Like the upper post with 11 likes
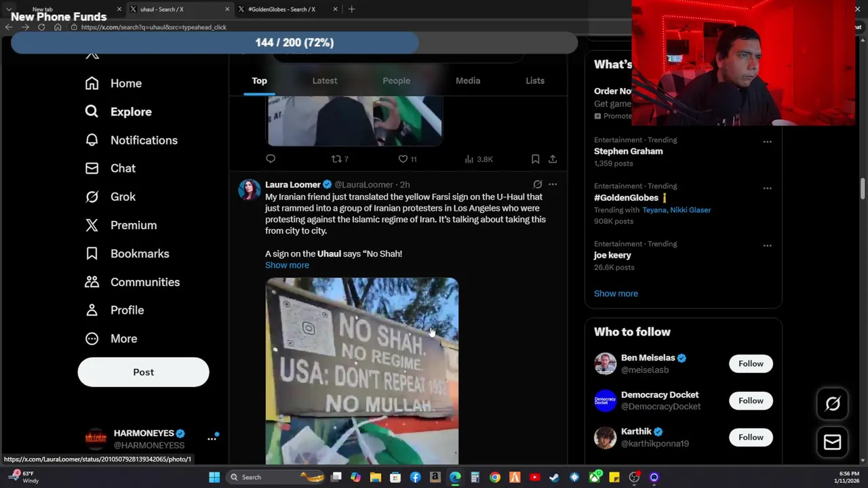Screen dimensions: 868x488 click(x=408, y=159)
